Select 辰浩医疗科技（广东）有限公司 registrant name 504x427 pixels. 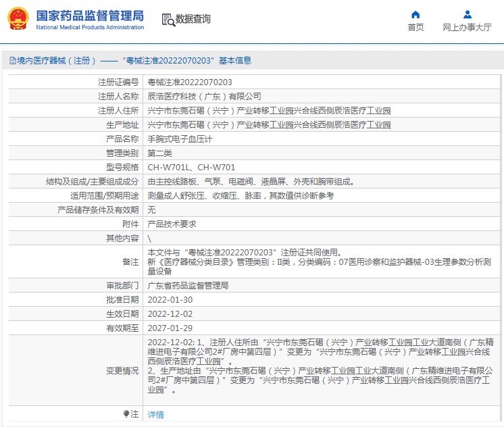204,97
